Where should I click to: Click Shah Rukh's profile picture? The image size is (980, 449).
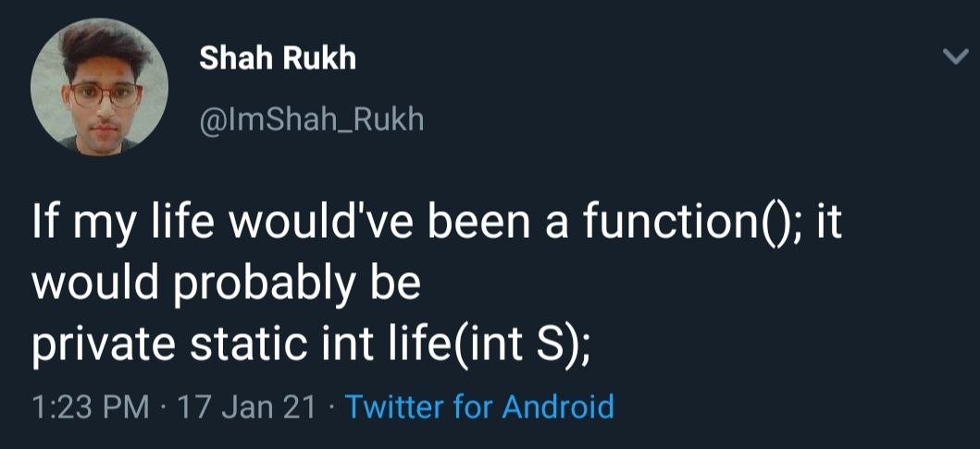(99, 86)
